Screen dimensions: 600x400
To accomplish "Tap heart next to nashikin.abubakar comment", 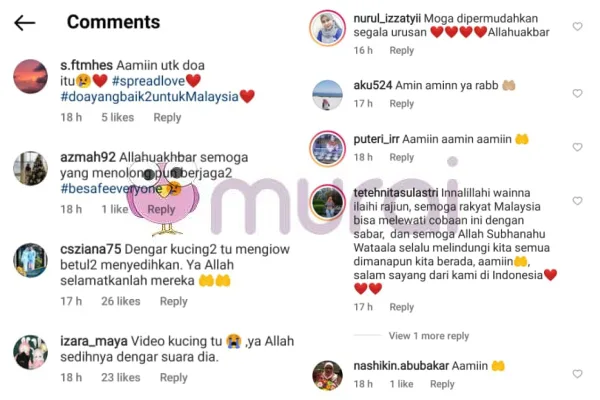I will (577, 374).
